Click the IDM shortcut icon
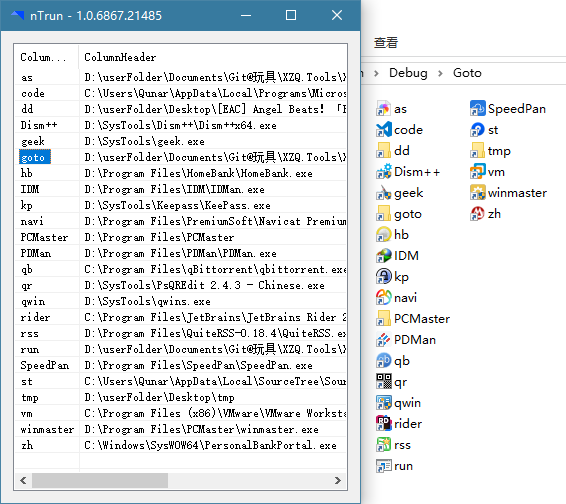The image size is (566, 504). click(x=383, y=256)
